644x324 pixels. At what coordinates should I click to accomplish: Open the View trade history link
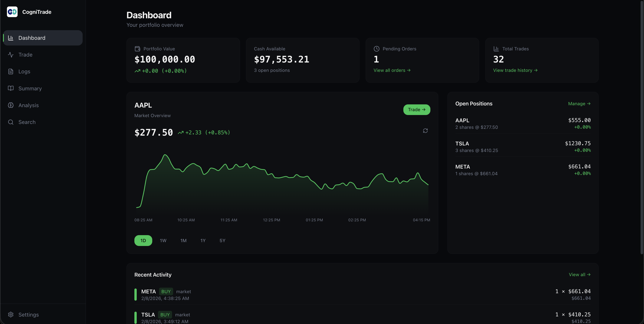coord(515,70)
